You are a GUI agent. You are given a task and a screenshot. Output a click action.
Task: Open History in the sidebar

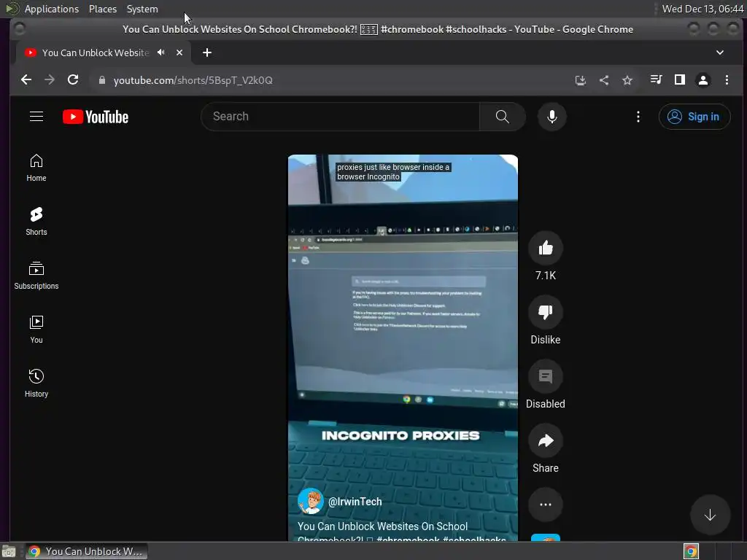point(36,384)
